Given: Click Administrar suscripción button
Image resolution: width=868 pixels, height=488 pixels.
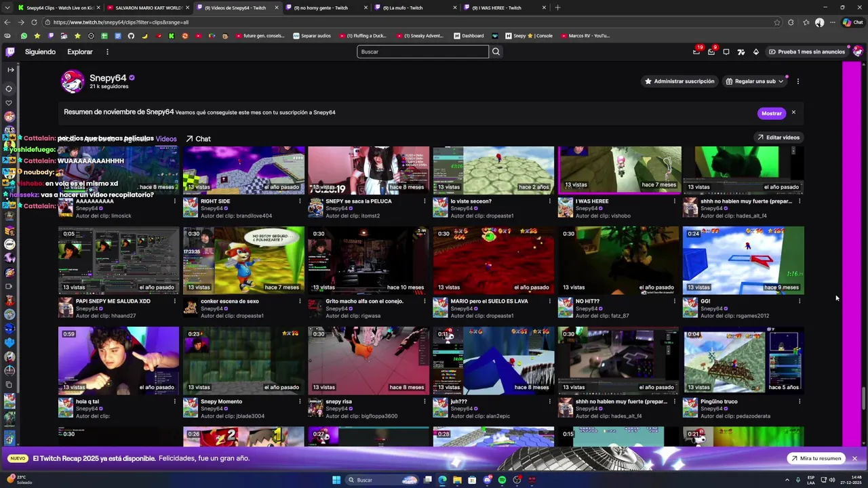Looking at the screenshot, I should click(x=679, y=81).
